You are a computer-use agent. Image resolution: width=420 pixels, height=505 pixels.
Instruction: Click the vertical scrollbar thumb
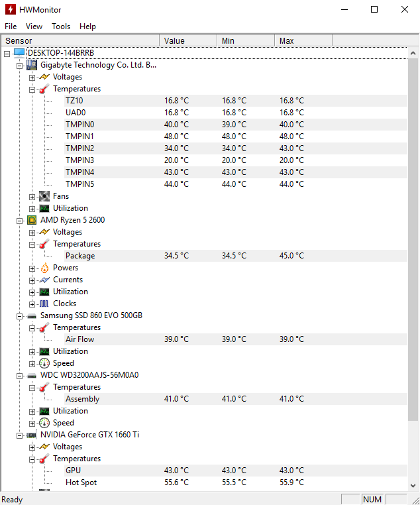[413, 240]
